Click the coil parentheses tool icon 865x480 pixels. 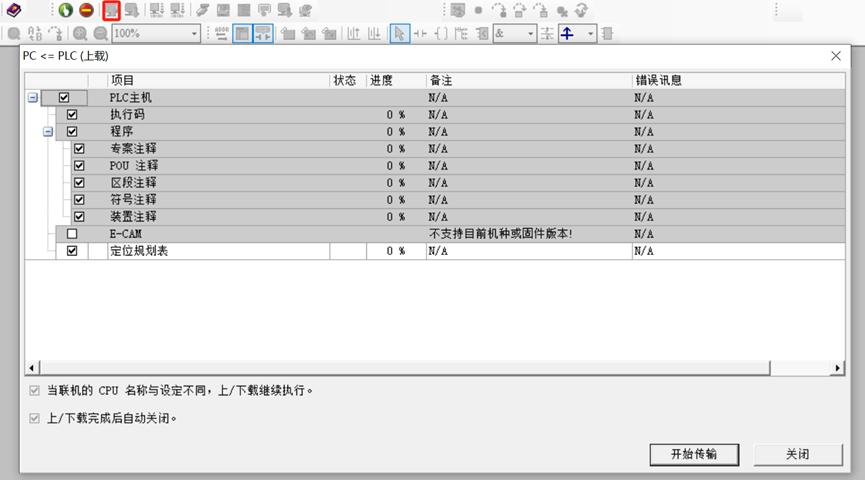pos(441,34)
